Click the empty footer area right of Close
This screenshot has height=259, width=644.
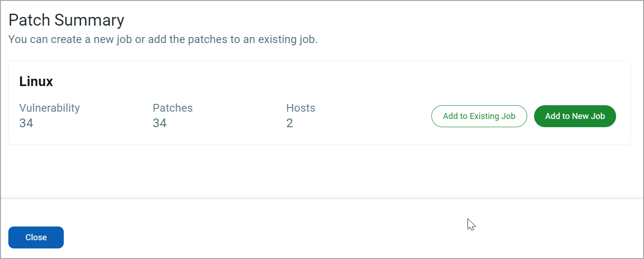(x=275, y=237)
